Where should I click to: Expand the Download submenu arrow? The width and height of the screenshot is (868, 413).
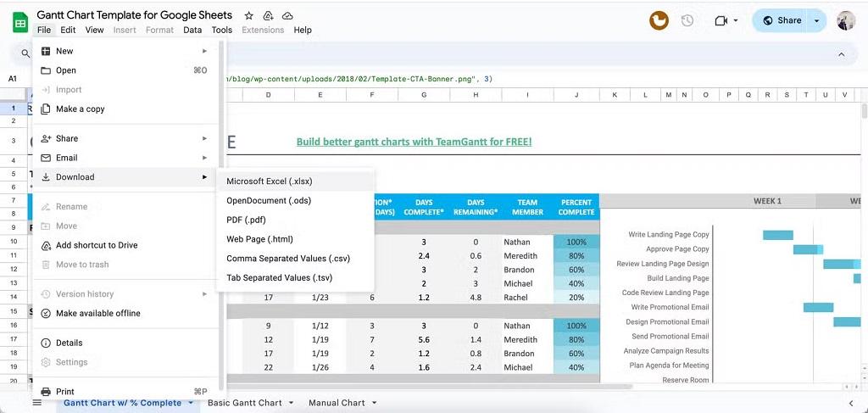point(204,177)
